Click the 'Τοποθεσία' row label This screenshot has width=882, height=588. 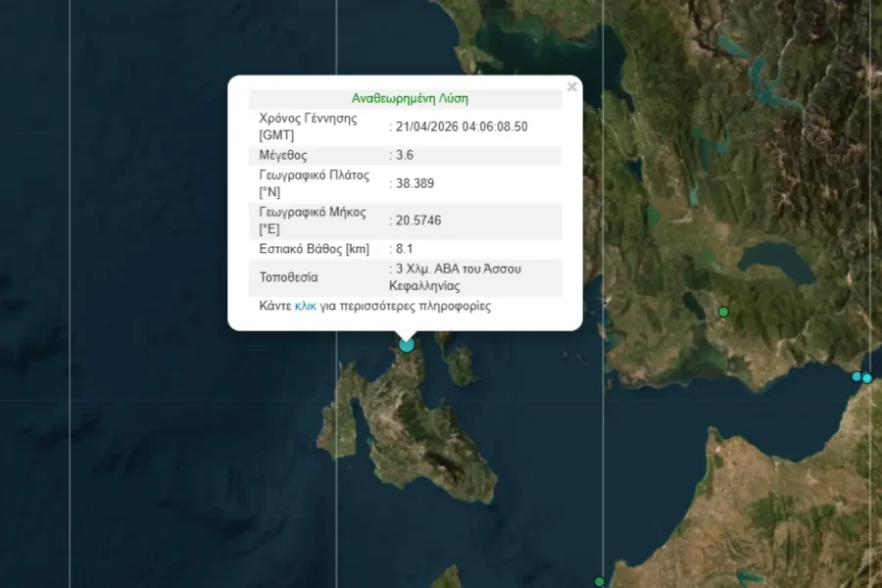tap(288, 277)
